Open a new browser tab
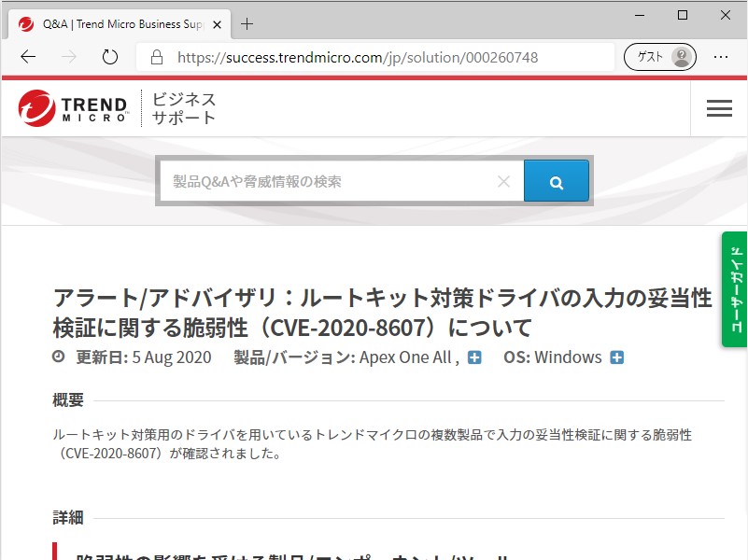 point(247,24)
